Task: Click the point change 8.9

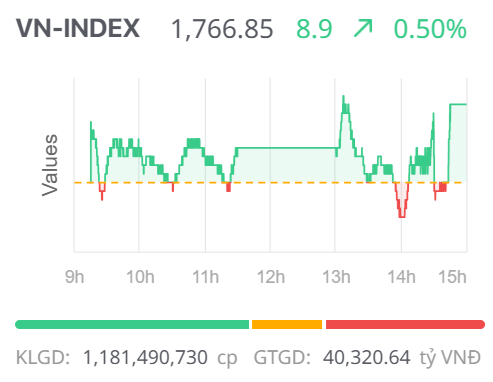Action: [x=314, y=29]
